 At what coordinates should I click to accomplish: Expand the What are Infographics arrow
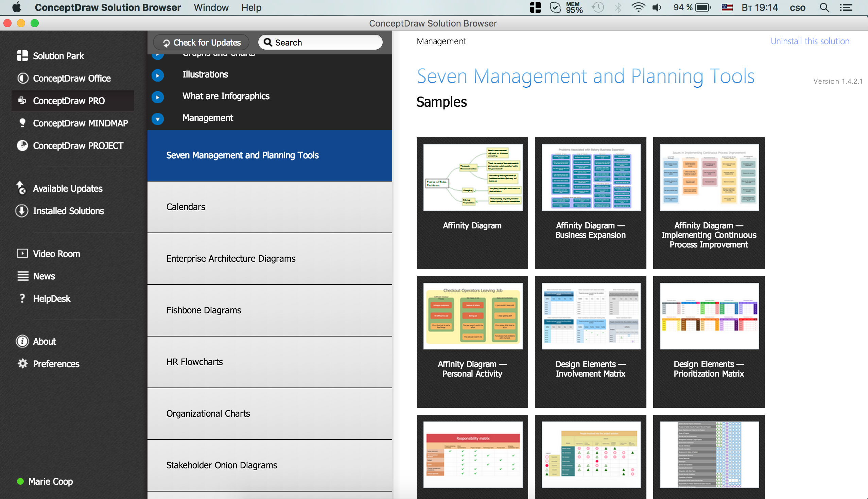(x=157, y=97)
